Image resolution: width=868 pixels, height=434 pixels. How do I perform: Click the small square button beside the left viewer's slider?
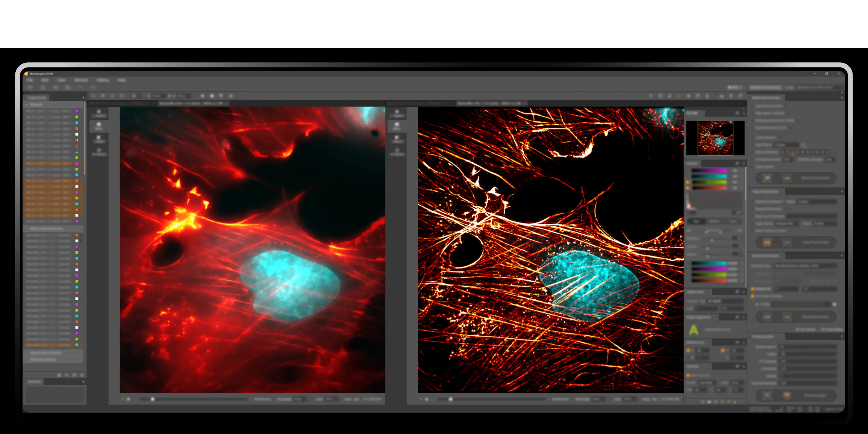click(x=128, y=399)
